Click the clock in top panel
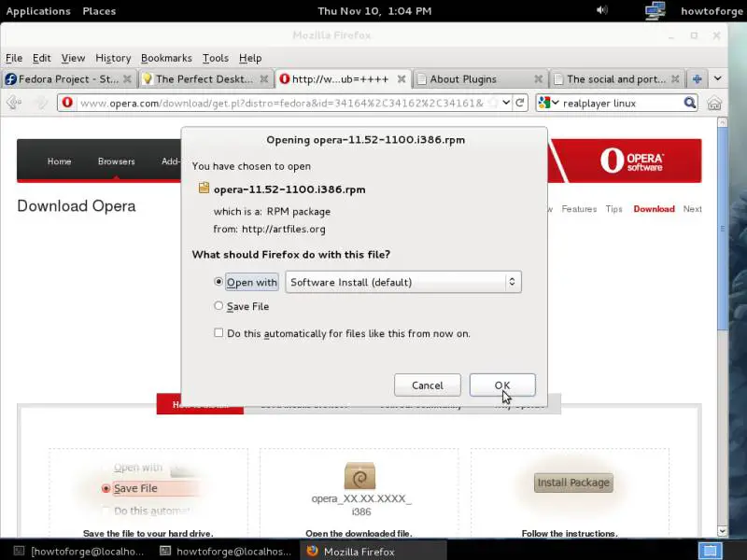Screen dimensions: 747x560 pyautogui.click(x=374, y=11)
